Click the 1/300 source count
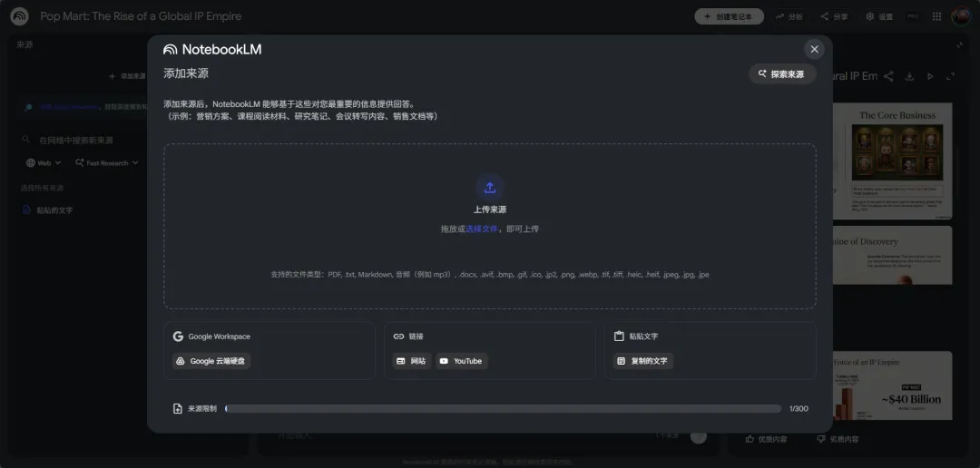 (x=799, y=409)
